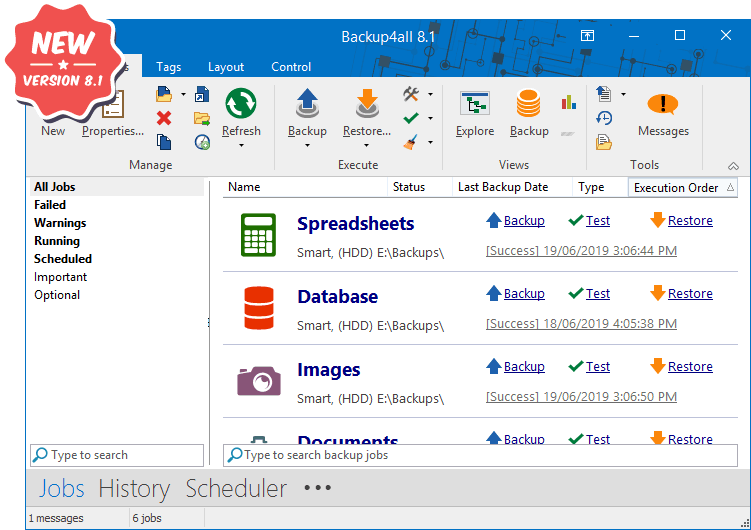Select the Failed filter in sidebar

(x=50, y=205)
